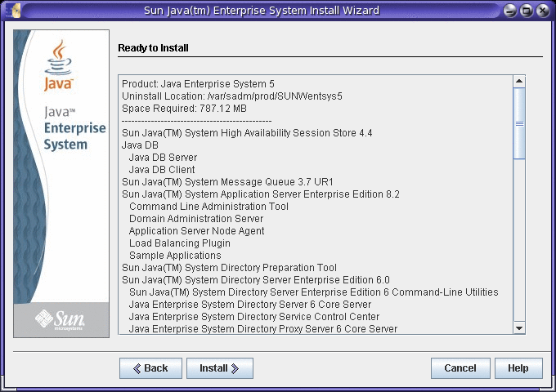Click the scrollbar down arrow

519,328
